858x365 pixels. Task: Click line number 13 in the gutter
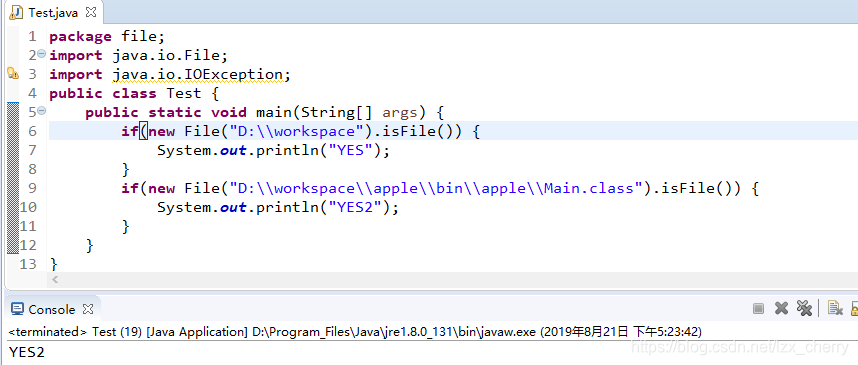(x=28, y=264)
